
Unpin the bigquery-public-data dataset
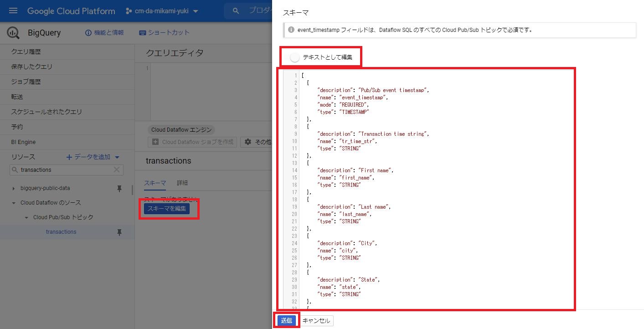coord(119,188)
